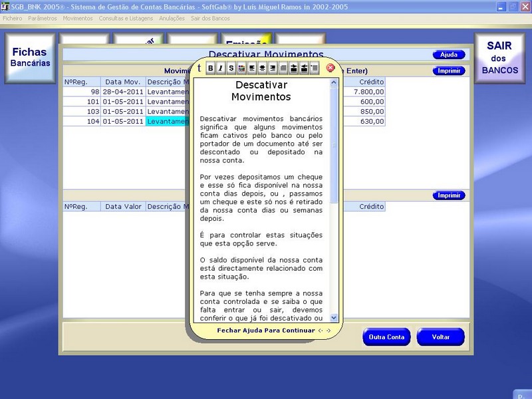This screenshot has height=399, width=532.
Task: Open the Consultas e Listagens menu
Action: point(126,18)
